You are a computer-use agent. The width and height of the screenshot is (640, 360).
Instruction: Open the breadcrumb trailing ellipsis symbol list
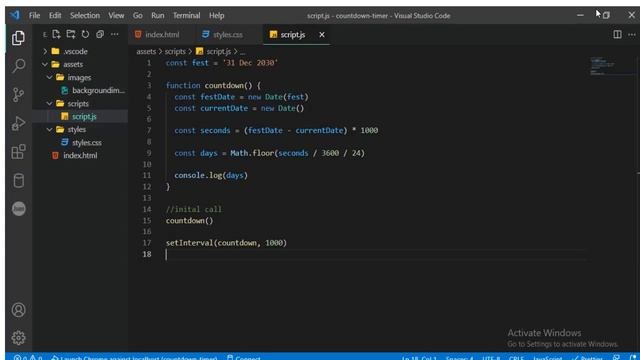[x=243, y=52]
